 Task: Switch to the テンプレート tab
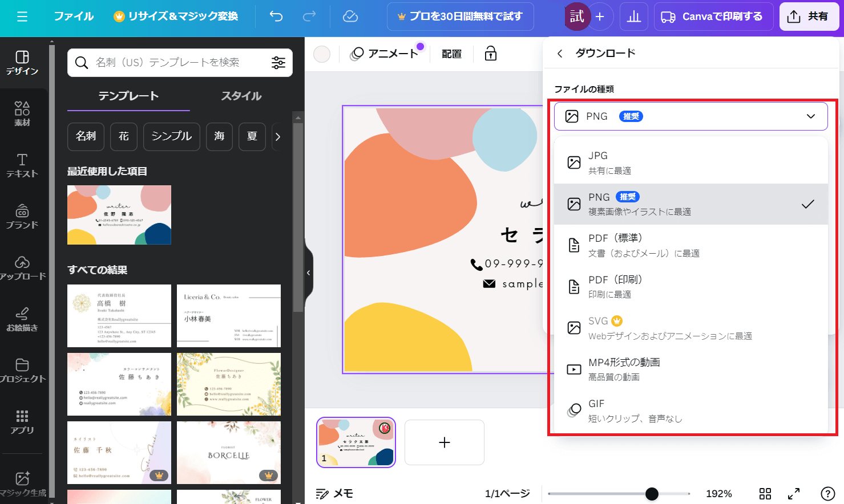tap(128, 96)
